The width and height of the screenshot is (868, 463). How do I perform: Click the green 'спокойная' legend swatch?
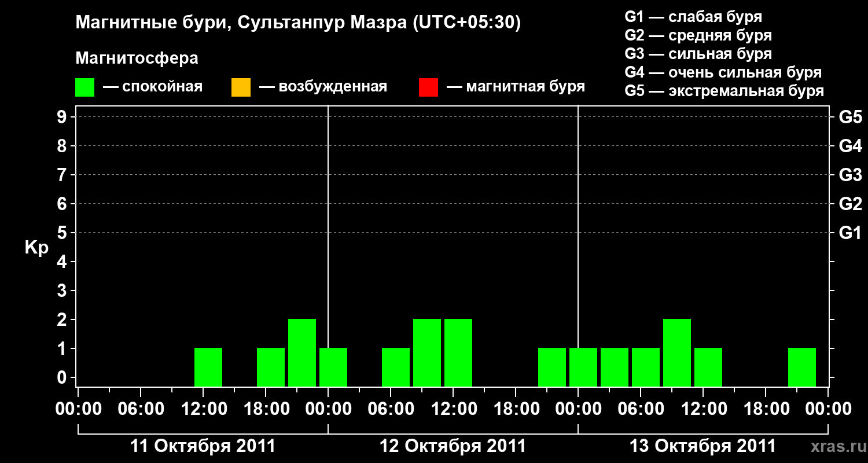point(84,87)
